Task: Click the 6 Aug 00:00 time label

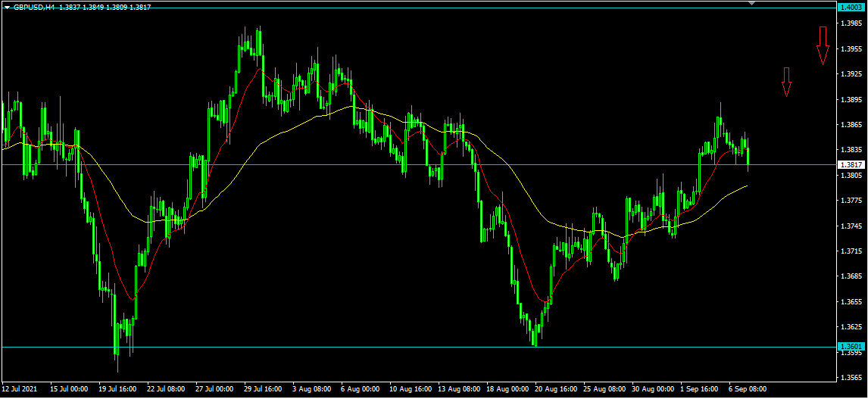Action: 361,390
